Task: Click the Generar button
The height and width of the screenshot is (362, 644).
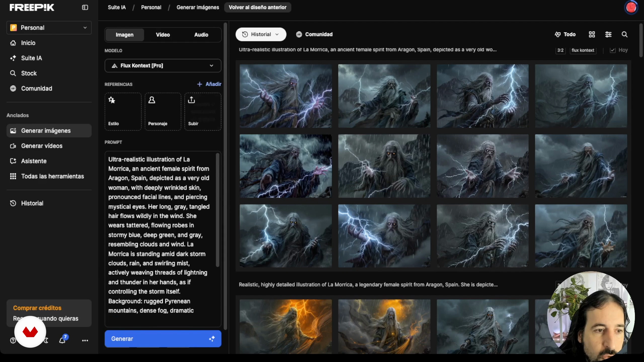Action: coord(163,339)
